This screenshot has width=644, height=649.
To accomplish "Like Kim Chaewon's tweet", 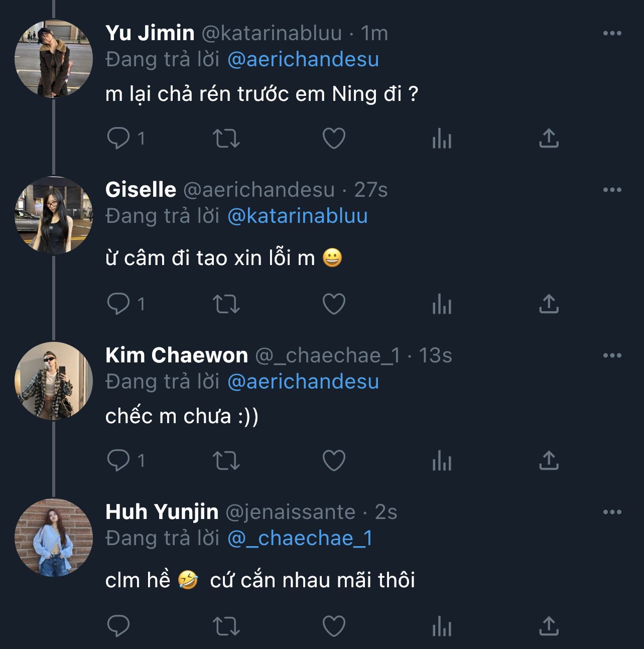I will click(334, 461).
